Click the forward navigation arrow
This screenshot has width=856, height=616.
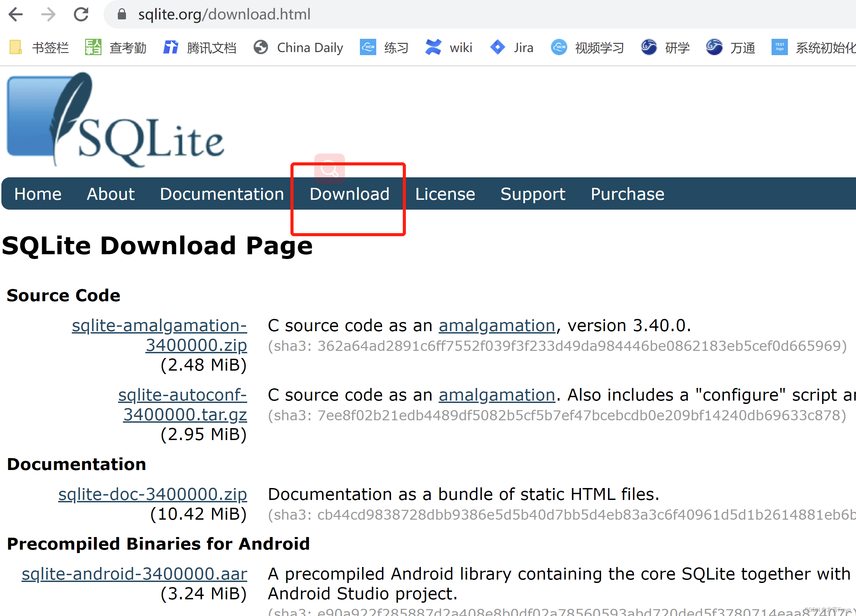click(x=48, y=14)
